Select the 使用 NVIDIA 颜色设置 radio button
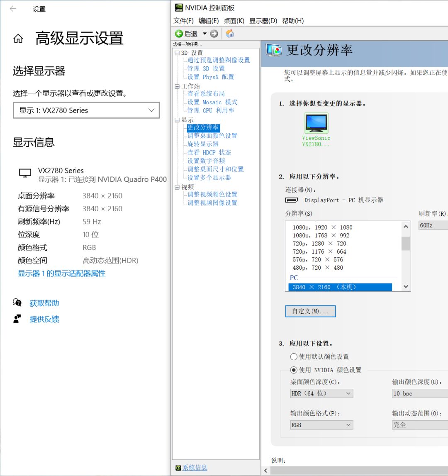Screen dimensions: 448x476 point(294,370)
